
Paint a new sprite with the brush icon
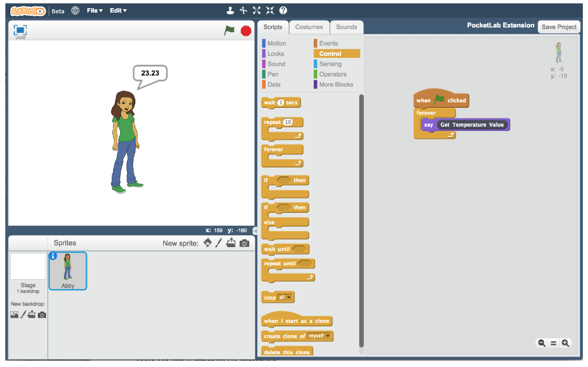pyautogui.click(x=218, y=243)
